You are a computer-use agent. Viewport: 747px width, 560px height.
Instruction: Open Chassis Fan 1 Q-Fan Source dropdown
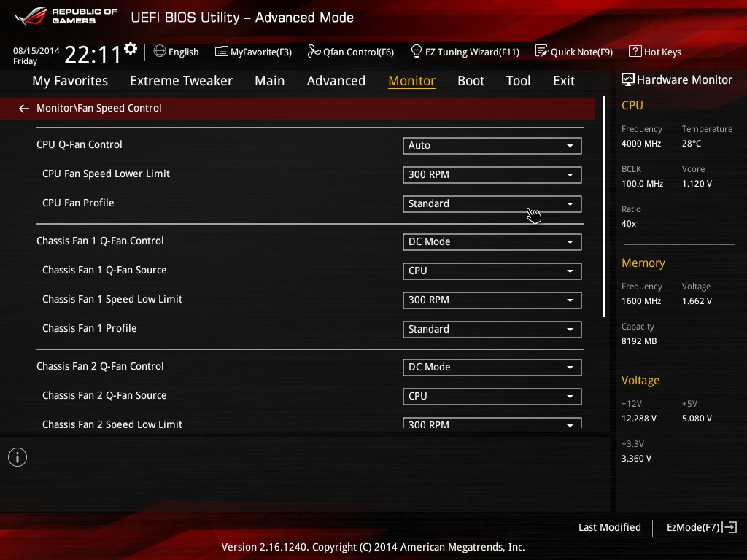tap(492, 271)
